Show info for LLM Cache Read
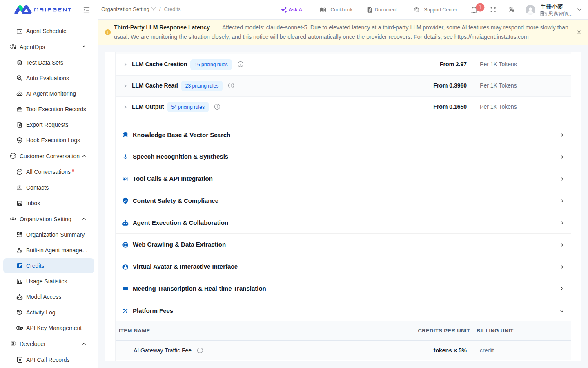 231,85
